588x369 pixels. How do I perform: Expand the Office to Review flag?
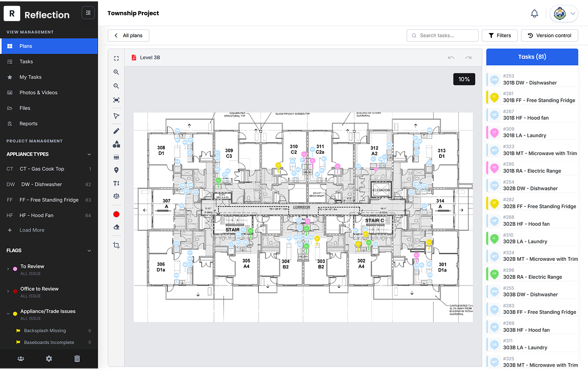pos(8,291)
